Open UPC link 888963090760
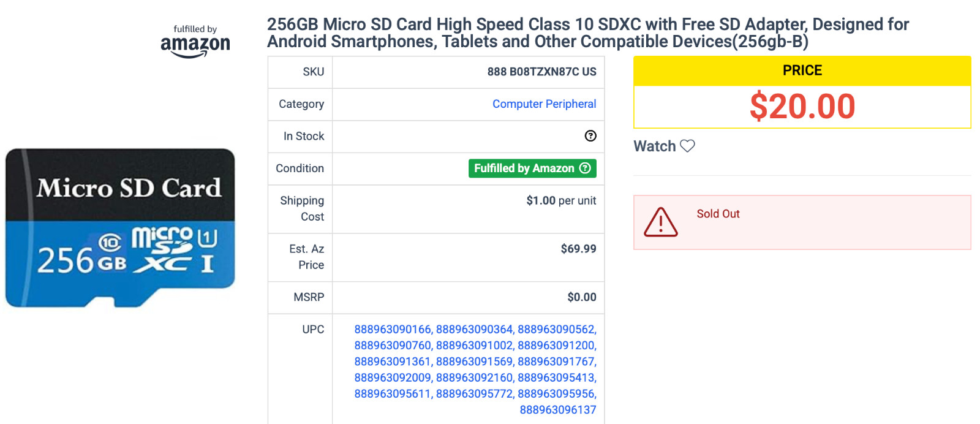980x424 pixels. pyautogui.click(x=392, y=346)
